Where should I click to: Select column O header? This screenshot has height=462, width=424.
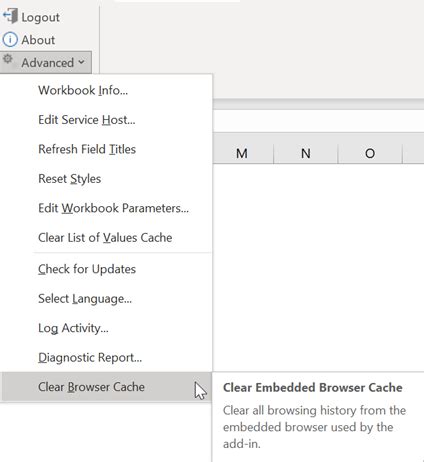tap(370, 153)
